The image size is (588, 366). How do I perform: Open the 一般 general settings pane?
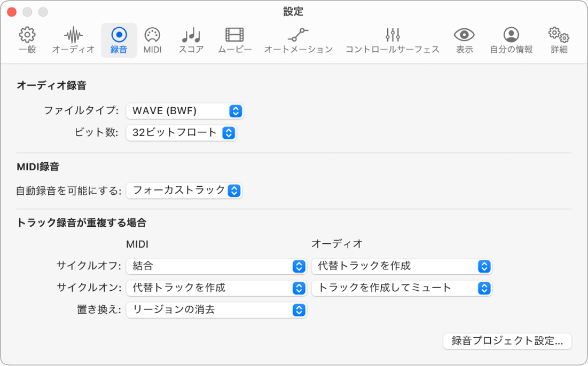27,41
